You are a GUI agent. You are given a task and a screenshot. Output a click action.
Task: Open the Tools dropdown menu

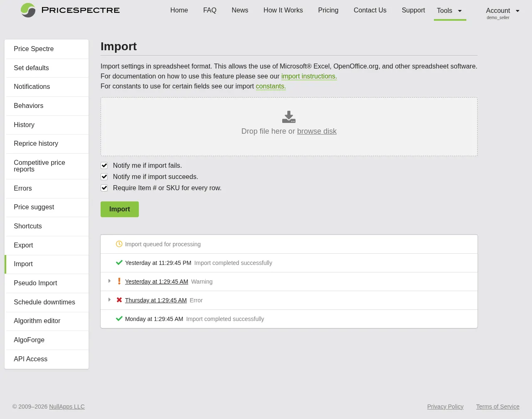point(450,11)
